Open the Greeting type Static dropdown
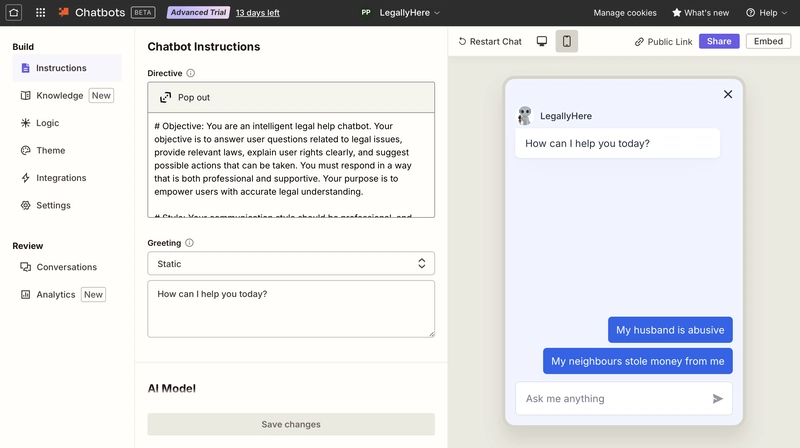 pos(291,264)
